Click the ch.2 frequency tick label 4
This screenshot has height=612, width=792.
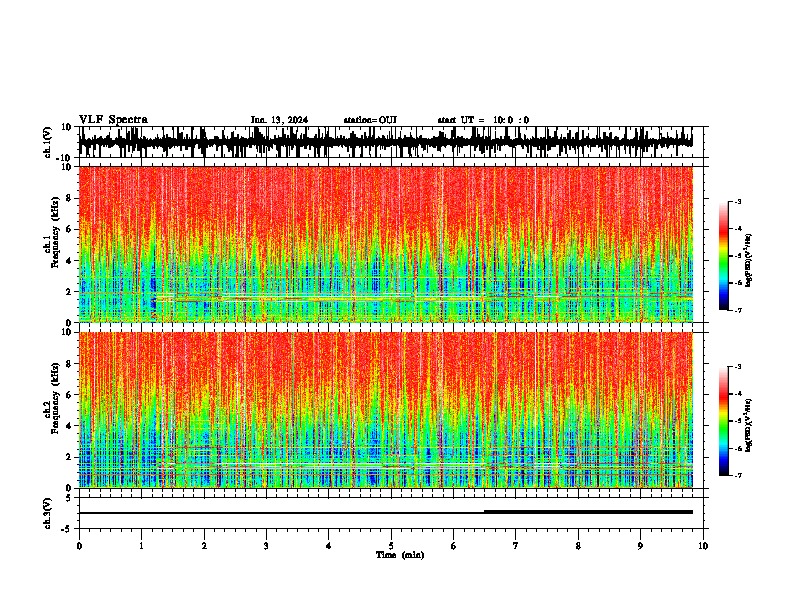(x=70, y=426)
